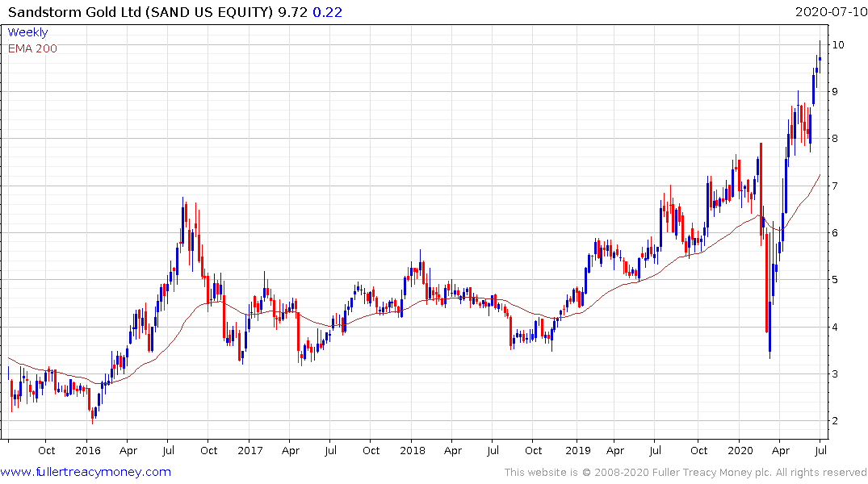Click the y-axis label 5
868x484 pixels.
(836, 280)
